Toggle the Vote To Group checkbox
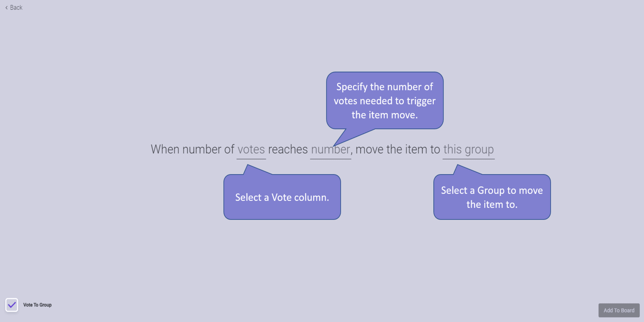 (x=12, y=305)
